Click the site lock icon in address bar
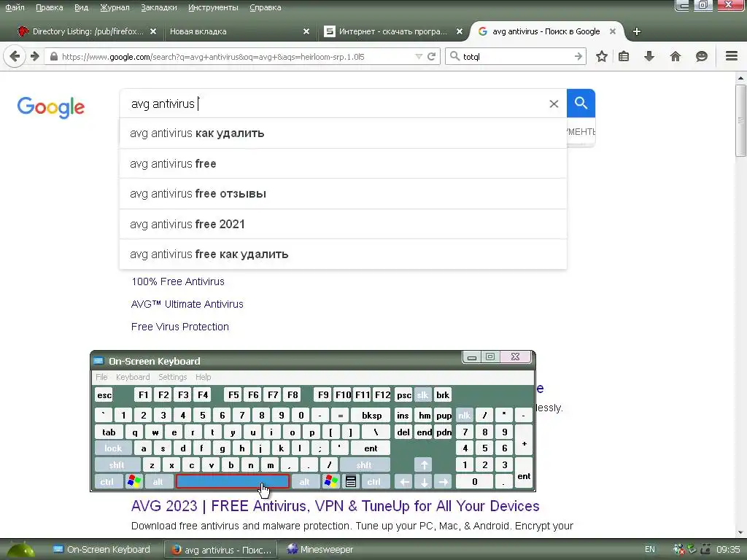 click(54, 57)
